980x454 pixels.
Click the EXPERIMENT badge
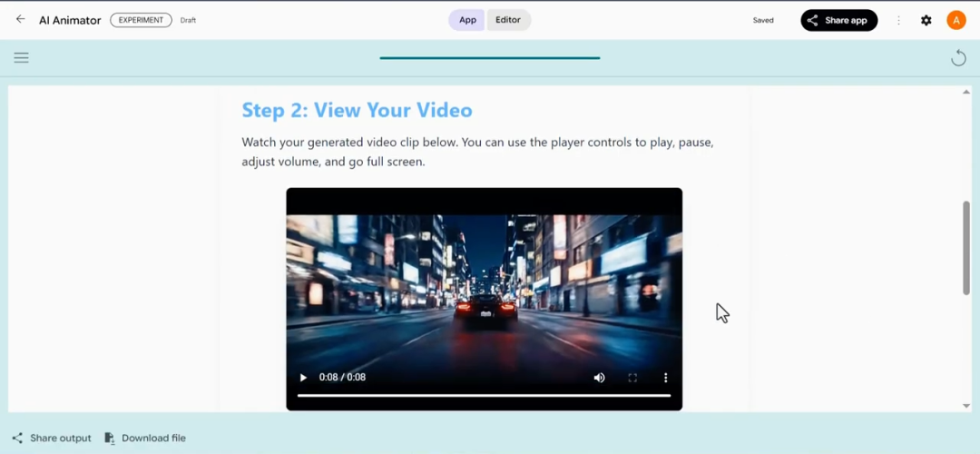click(141, 20)
